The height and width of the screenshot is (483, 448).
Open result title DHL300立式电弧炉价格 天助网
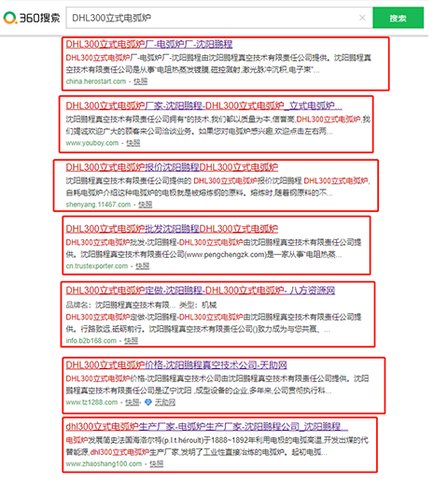176,365
